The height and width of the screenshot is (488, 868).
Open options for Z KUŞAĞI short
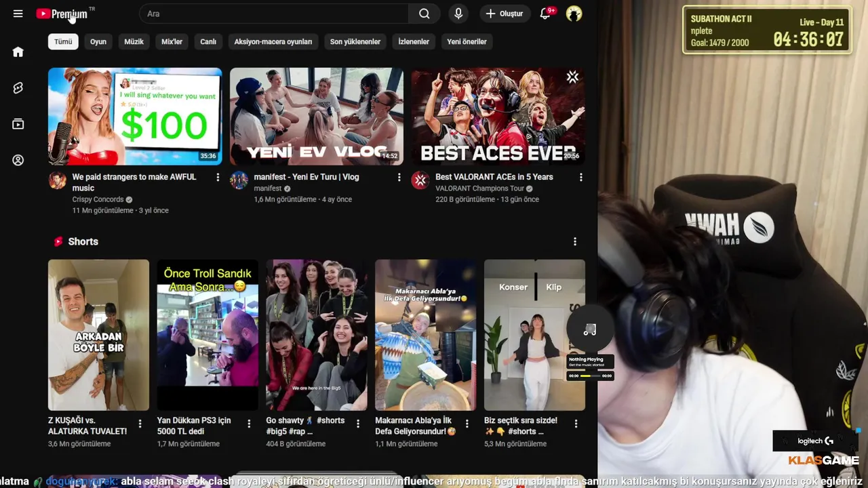(x=140, y=424)
